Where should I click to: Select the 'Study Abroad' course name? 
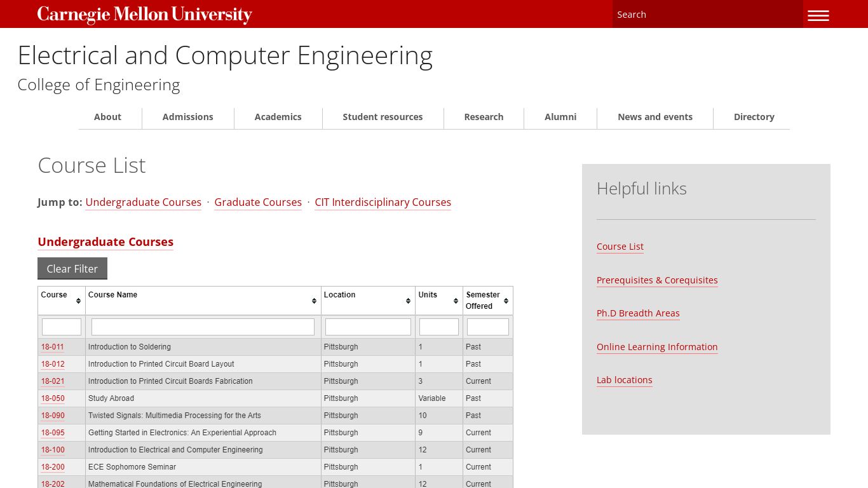point(111,398)
